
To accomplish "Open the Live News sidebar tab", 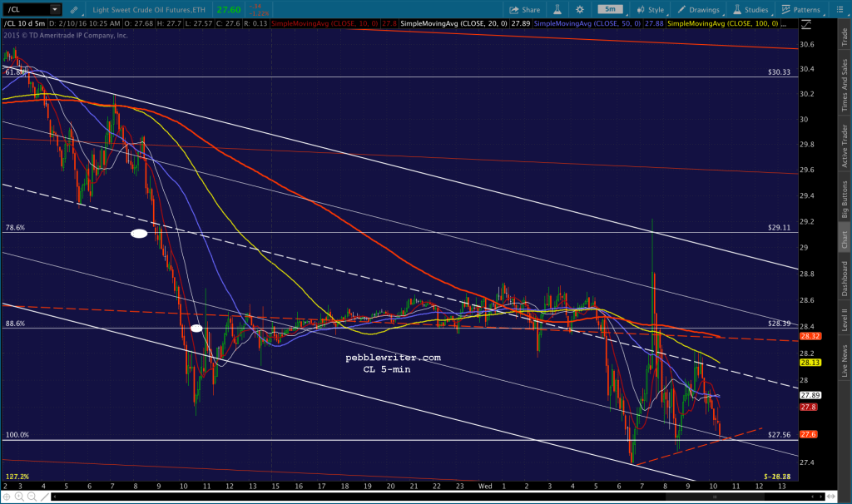I will (845, 360).
